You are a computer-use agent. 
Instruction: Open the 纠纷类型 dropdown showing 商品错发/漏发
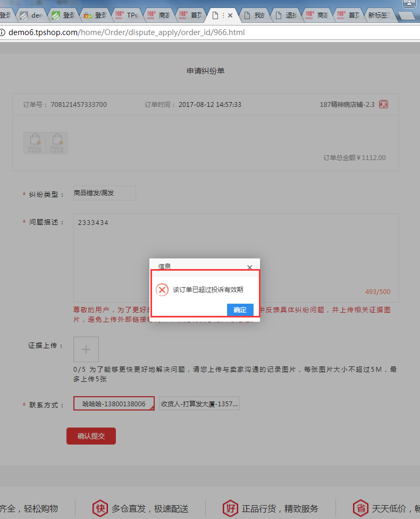tap(104, 193)
